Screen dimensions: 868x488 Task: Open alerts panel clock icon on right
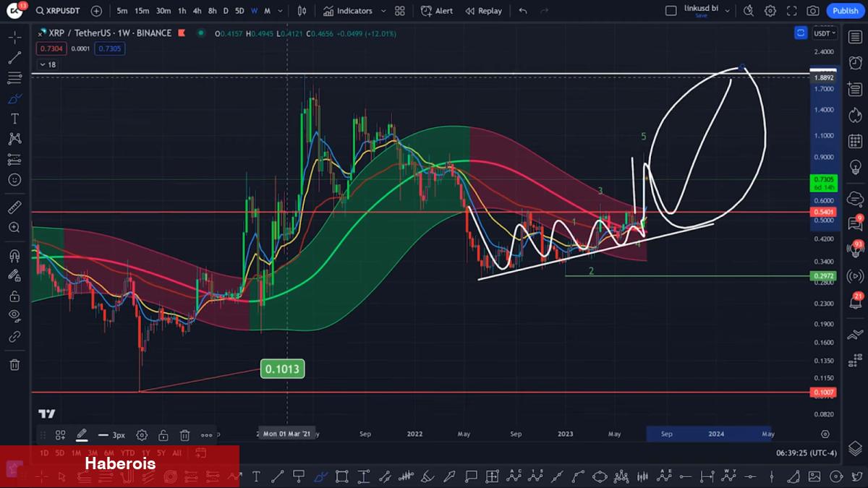[854, 62]
